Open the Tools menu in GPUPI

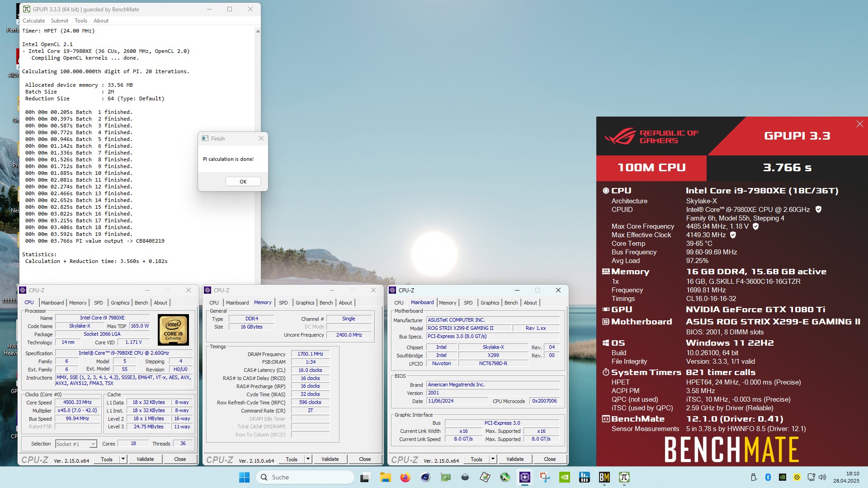[x=81, y=21]
